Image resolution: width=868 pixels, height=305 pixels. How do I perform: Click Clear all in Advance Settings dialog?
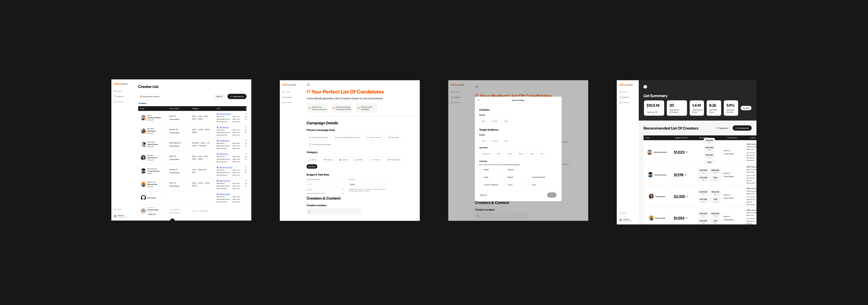483,195
